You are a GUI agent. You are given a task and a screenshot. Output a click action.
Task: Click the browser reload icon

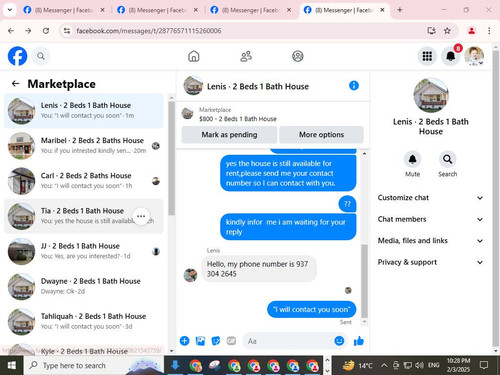pyautogui.click(x=46, y=31)
